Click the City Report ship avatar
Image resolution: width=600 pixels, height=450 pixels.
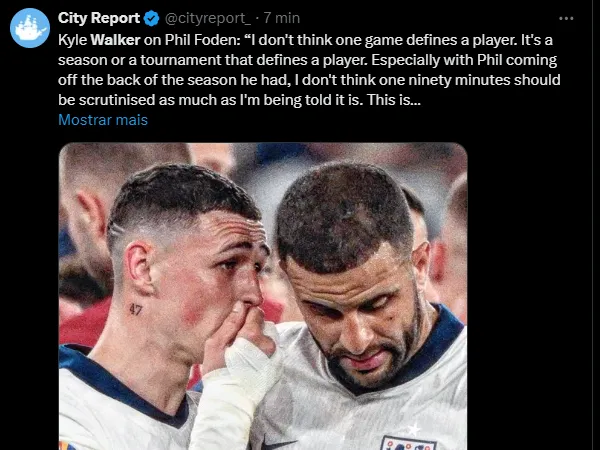[x=29, y=28]
